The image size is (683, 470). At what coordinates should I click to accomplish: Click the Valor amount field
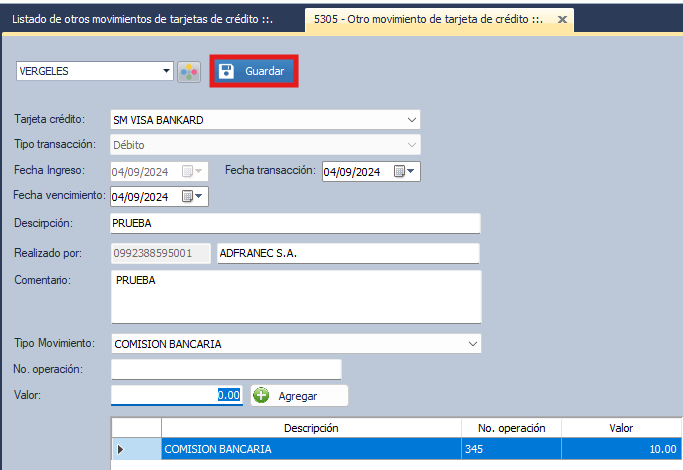(x=176, y=395)
